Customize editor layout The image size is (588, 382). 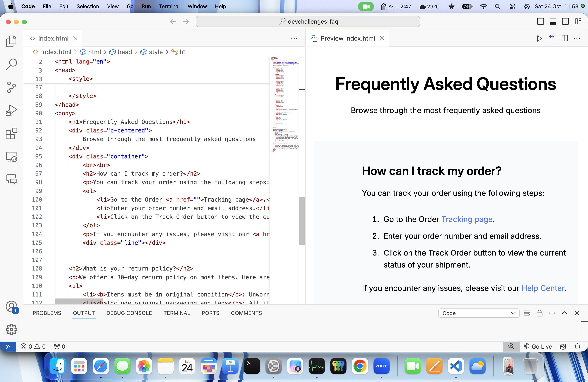coord(578,21)
